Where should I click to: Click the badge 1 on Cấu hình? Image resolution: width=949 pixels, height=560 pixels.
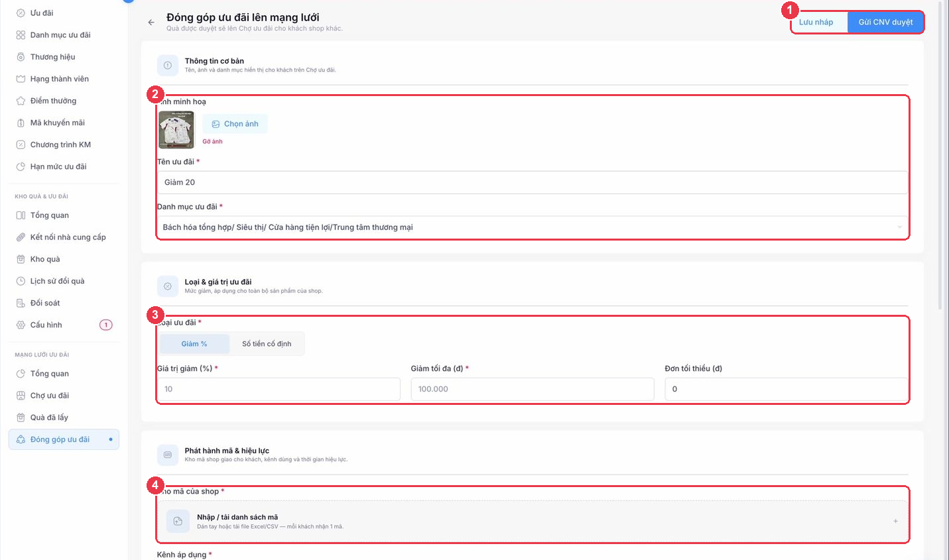106,325
